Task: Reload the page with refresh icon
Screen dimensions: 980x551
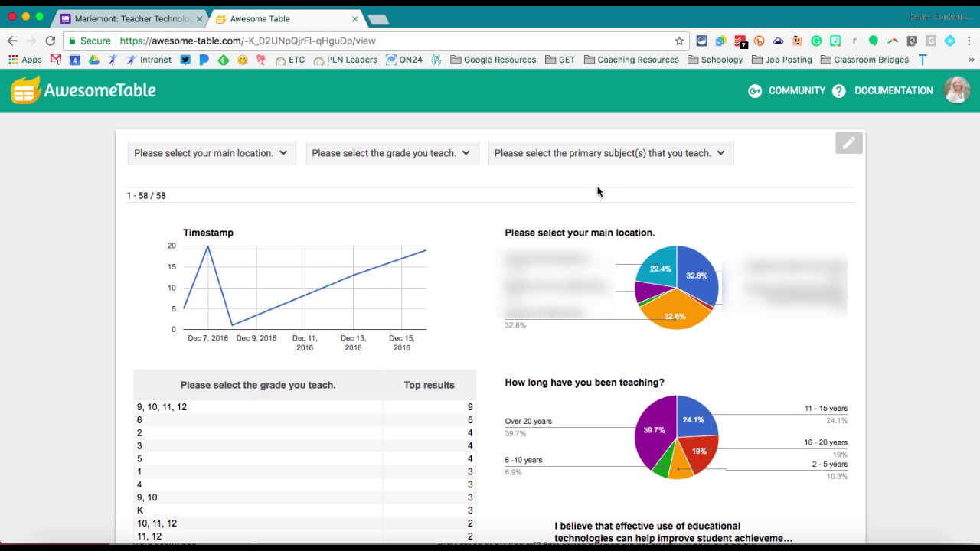Action: (x=51, y=41)
